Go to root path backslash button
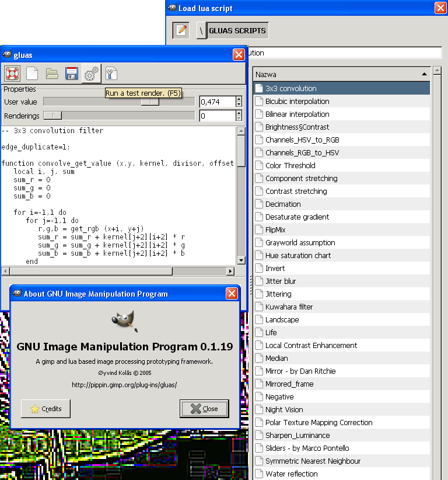 coord(201,30)
